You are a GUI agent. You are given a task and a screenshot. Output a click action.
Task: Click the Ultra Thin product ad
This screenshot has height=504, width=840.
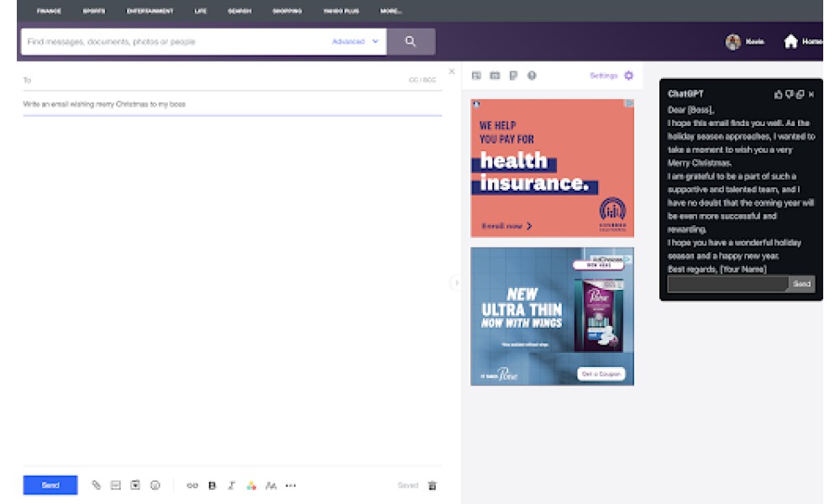point(552,316)
